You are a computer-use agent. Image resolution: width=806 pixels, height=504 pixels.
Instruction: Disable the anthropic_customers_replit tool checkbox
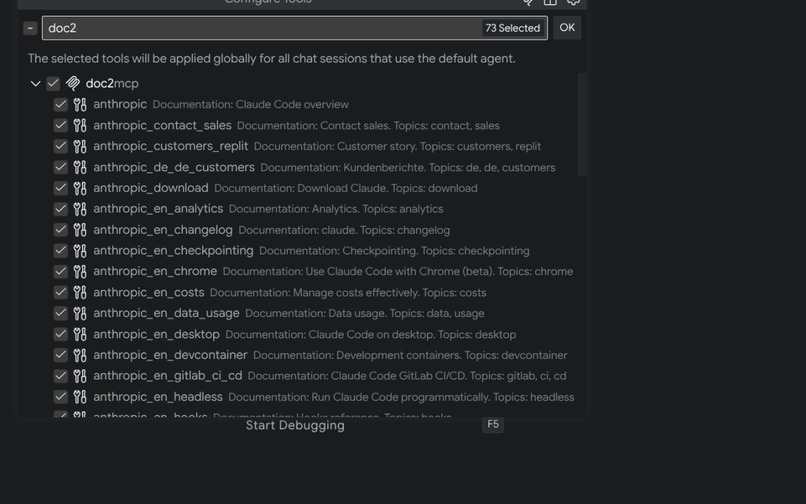(61, 147)
